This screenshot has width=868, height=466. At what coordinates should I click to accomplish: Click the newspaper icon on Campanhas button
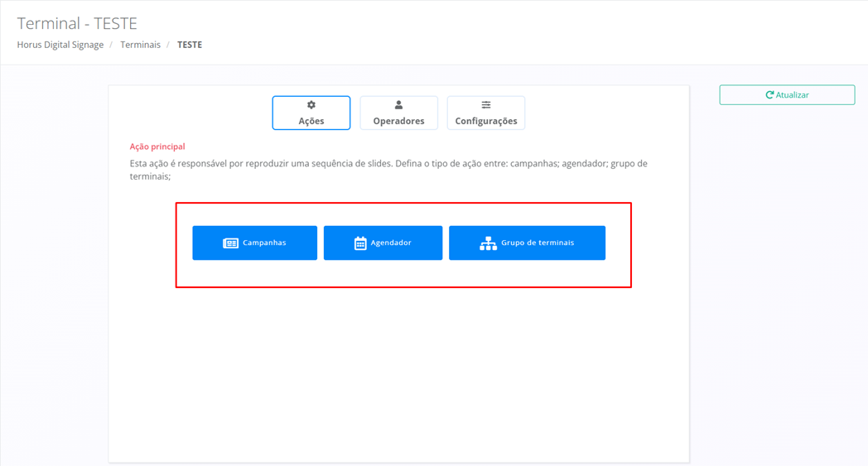(230, 243)
